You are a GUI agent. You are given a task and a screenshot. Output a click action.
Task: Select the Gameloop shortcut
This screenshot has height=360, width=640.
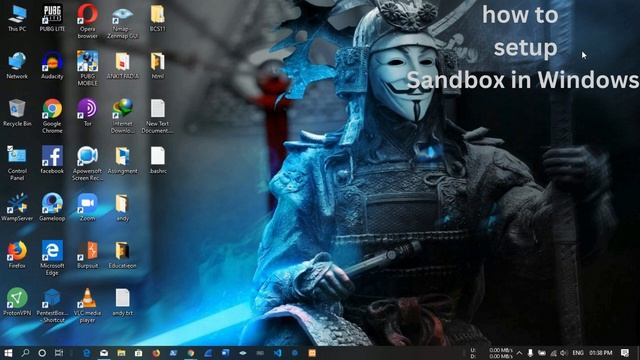pyautogui.click(x=52, y=207)
